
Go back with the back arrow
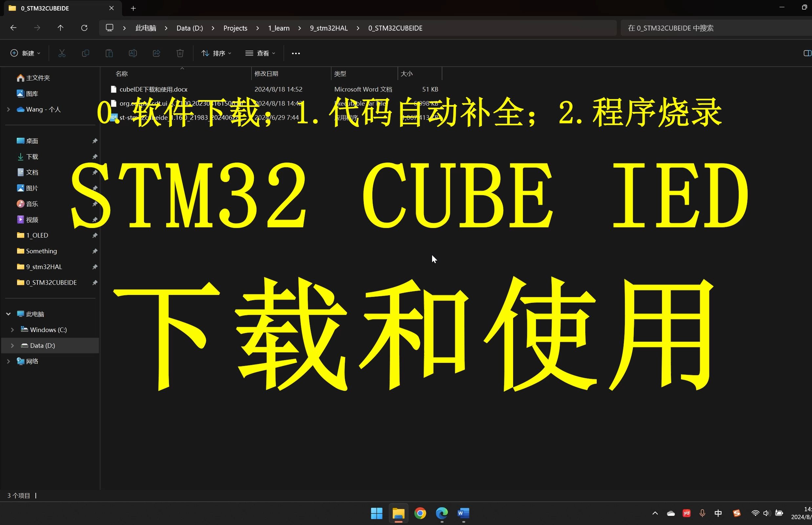(13, 28)
